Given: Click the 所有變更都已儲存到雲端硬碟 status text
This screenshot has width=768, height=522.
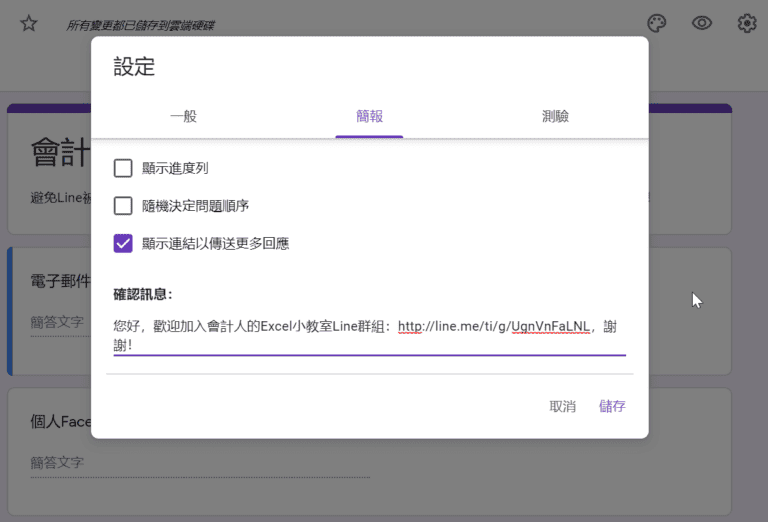Looking at the screenshot, I should [141, 25].
